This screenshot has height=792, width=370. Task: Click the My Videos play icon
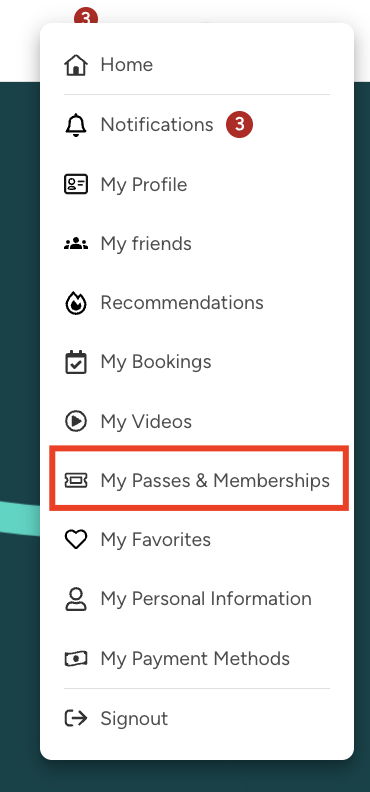(x=76, y=421)
